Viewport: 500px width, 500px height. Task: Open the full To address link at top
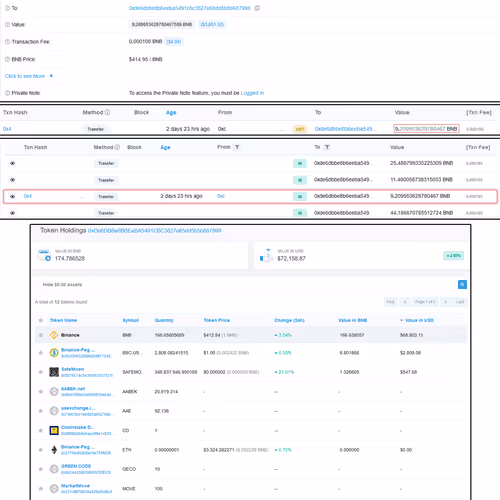point(189,8)
